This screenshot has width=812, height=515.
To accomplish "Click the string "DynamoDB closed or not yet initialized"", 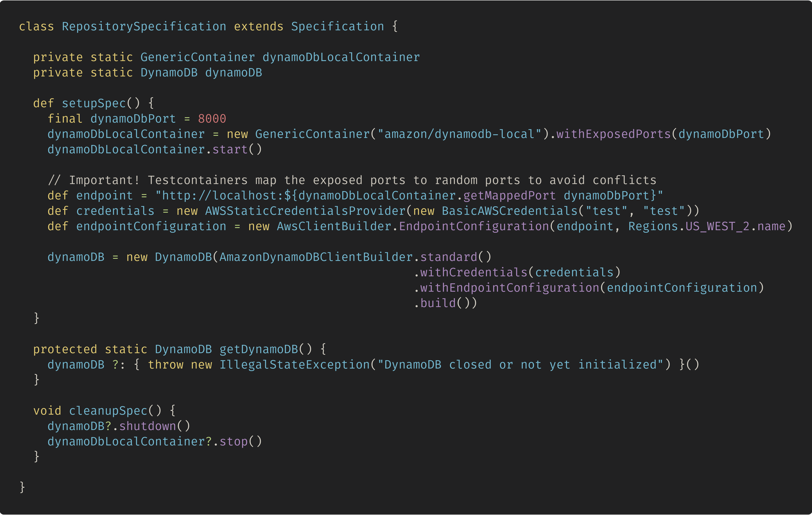I will coord(520,365).
